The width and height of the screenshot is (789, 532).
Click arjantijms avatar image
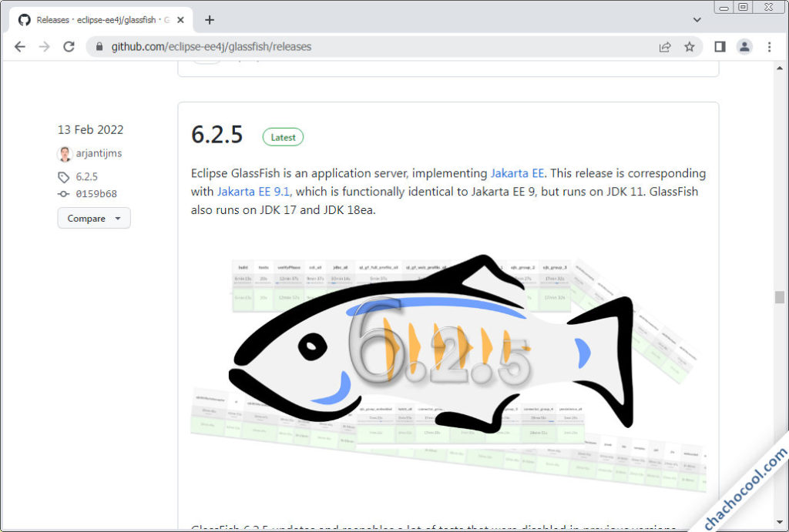(x=65, y=154)
